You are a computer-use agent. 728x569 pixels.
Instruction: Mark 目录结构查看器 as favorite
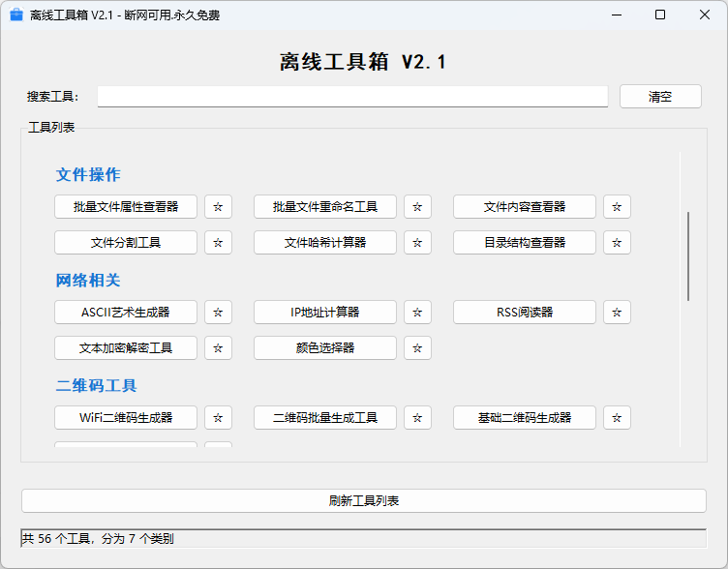[617, 243]
